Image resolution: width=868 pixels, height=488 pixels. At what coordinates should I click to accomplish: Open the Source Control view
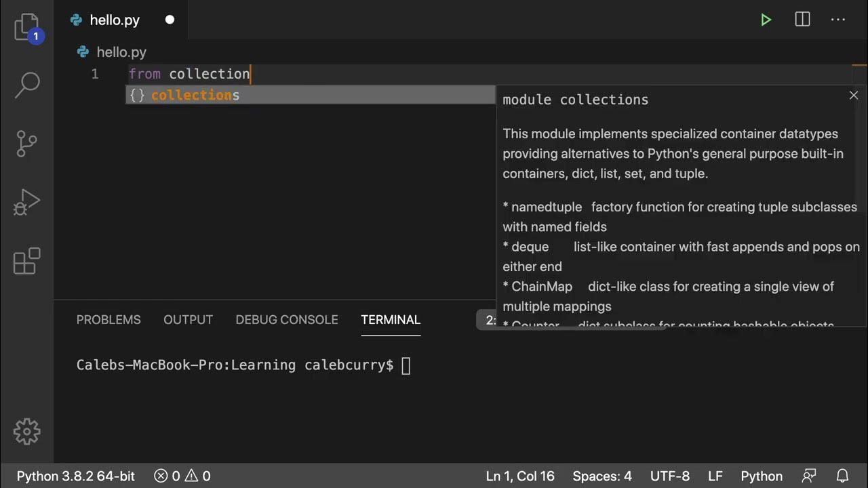click(x=27, y=143)
